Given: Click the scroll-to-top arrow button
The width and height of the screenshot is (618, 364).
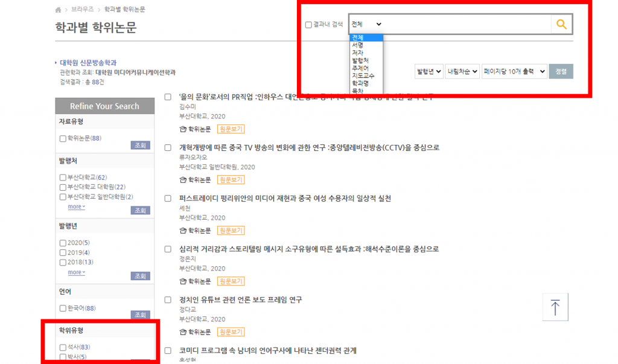Looking at the screenshot, I should tap(555, 307).
